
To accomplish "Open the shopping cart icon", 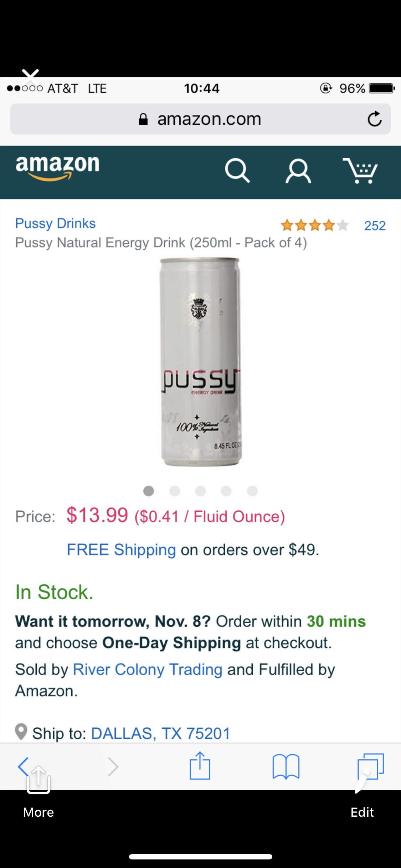I will click(360, 171).
